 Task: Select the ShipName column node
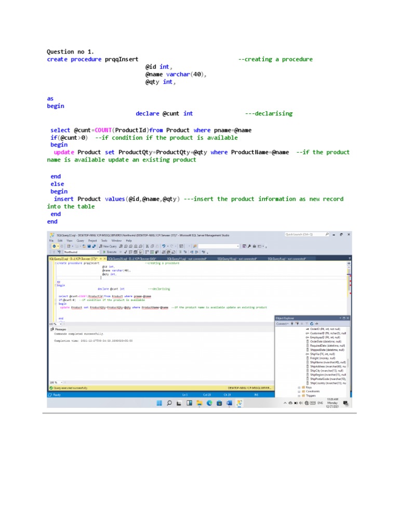tap(326, 362)
